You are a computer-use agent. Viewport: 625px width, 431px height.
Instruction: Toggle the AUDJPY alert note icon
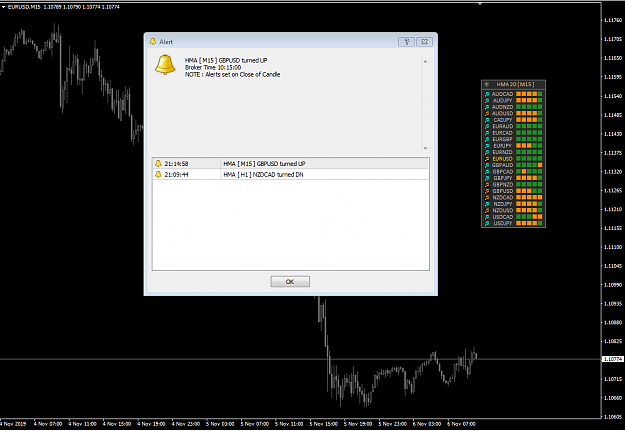pos(487,100)
